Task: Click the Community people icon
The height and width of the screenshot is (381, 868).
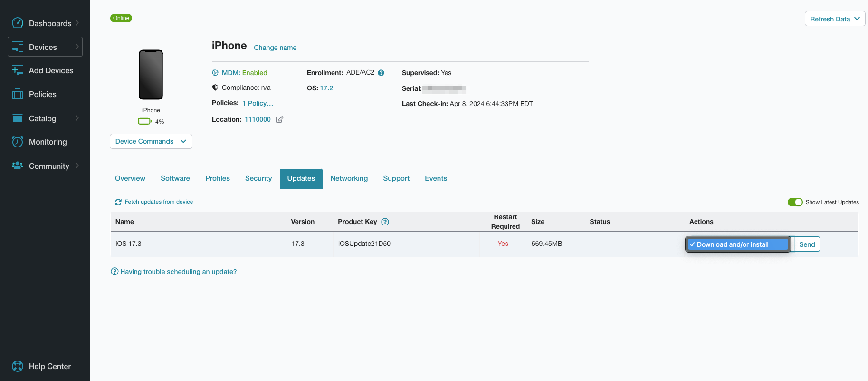Action: click(18, 166)
